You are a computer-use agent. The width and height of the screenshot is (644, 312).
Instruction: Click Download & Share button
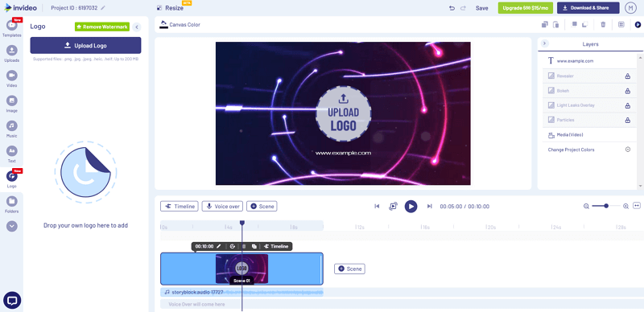(588, 8)
